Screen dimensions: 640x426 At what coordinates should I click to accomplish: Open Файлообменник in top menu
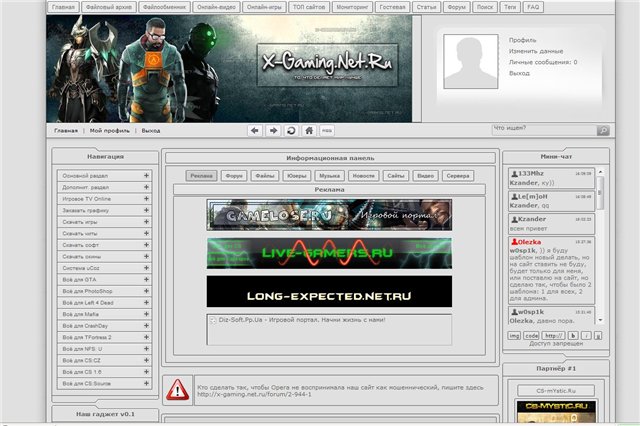[x=164, y=7]
